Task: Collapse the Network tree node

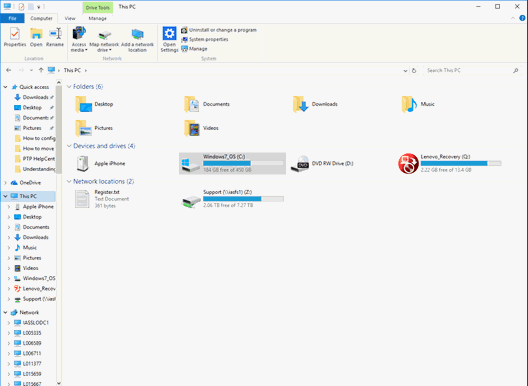Action: 5,313
